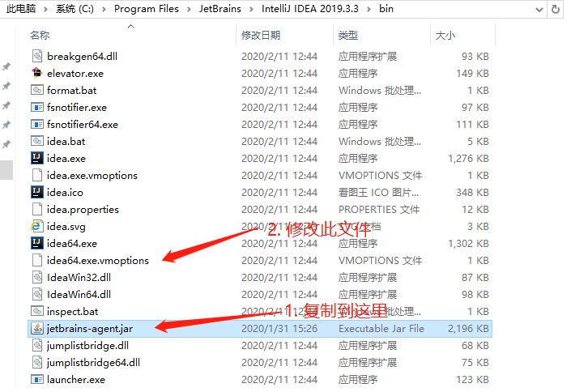Click the bin breadcrumb segment
The height and width of the screenshot is (392, 571).
(x=386, y=9)
